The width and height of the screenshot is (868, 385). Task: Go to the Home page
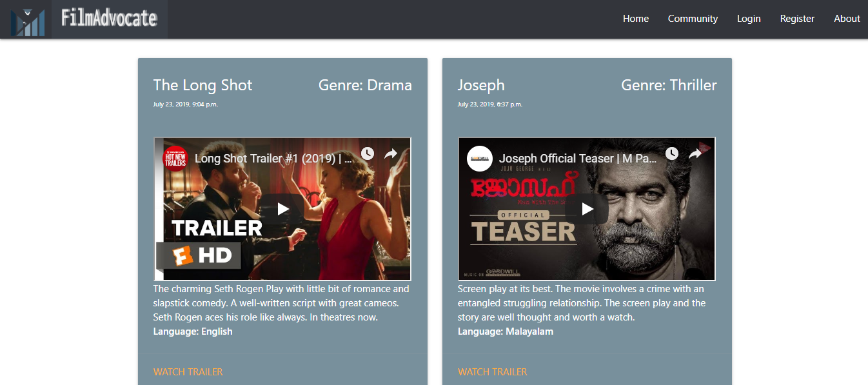pyautogui.click(x=636, y=19)
